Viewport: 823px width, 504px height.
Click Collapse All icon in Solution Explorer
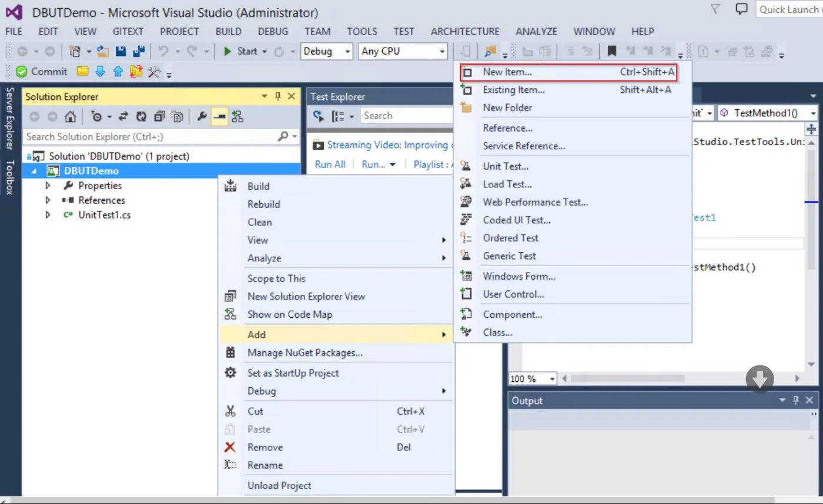tap(159, 116)
